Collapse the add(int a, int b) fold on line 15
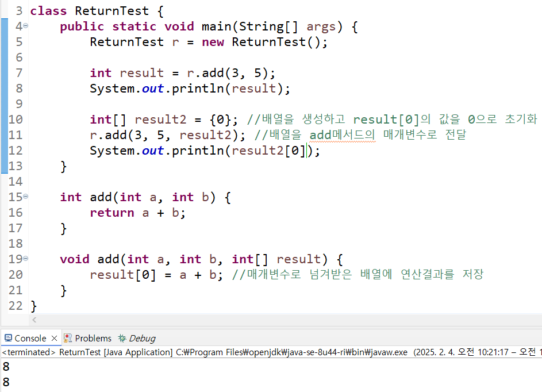 (26, 197)
